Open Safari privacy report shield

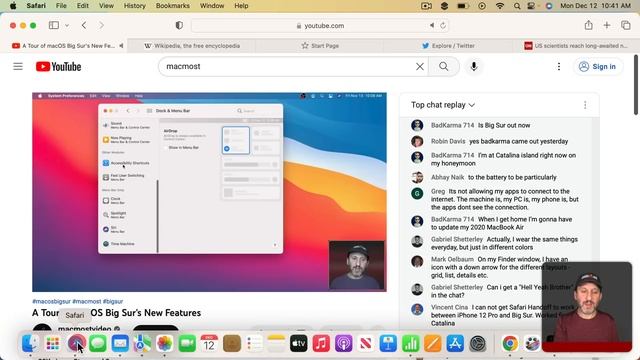coord(179,25)
